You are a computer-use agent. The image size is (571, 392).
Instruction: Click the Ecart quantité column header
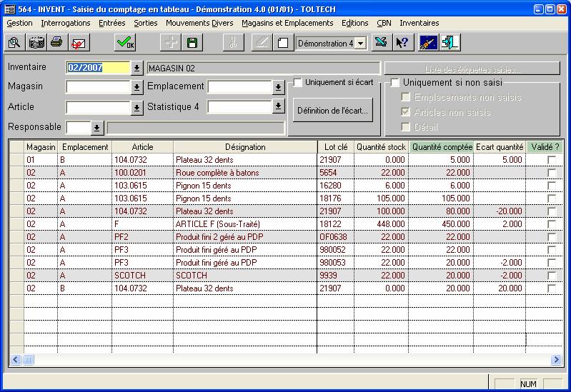(500, 147)
